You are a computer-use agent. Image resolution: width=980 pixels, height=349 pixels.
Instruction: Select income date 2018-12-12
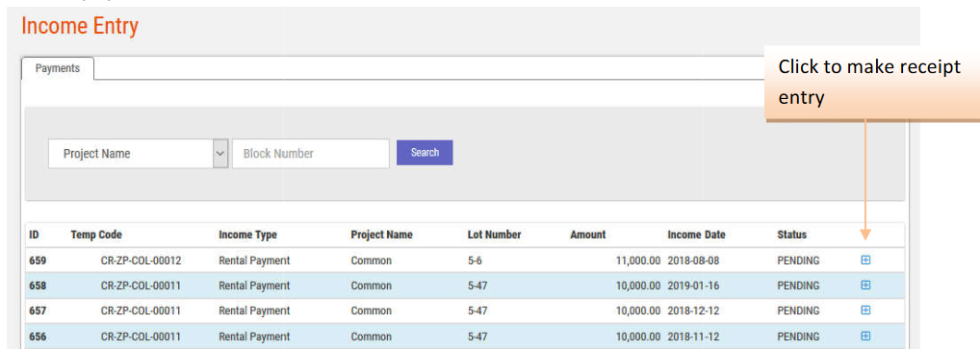tap(694, 311)
